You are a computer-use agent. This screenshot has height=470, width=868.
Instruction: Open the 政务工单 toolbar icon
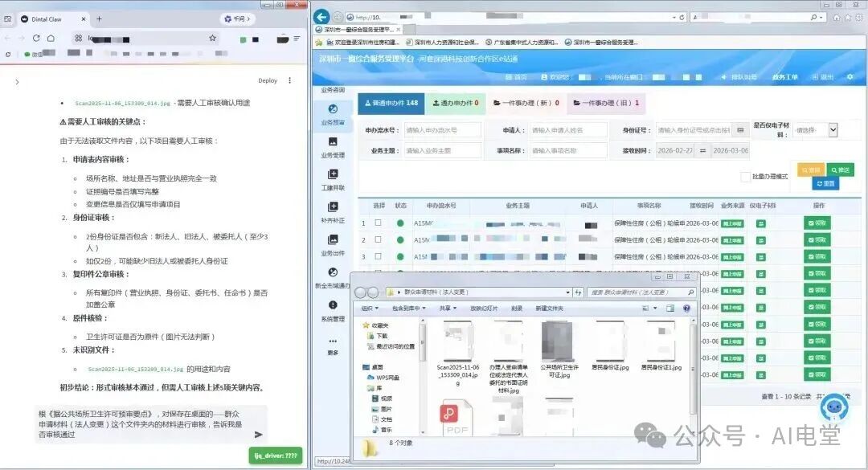(x=785, y=76)
